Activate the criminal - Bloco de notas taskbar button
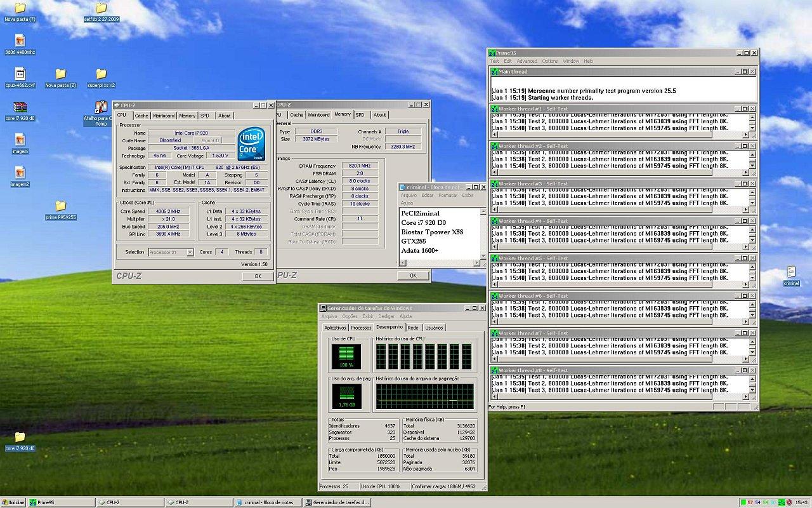Viewport: 812px width, 508px height. pyautogui.click(x=268, y=502)
